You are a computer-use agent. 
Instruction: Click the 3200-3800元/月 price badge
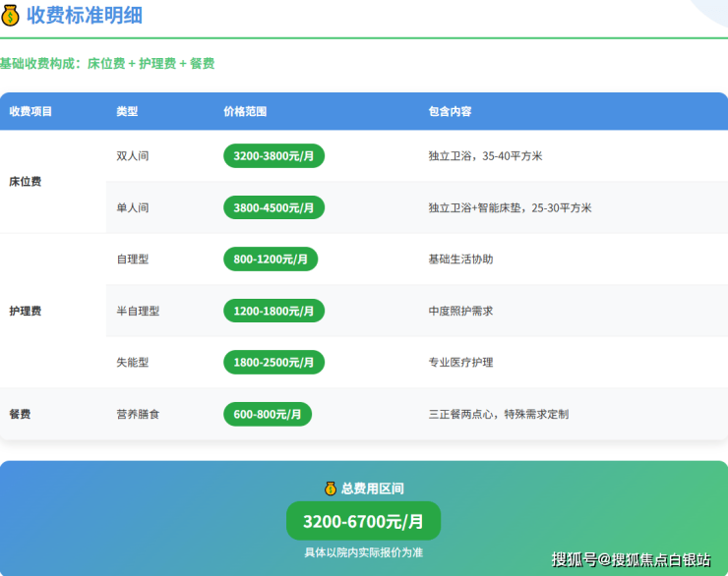coord(273,156)
